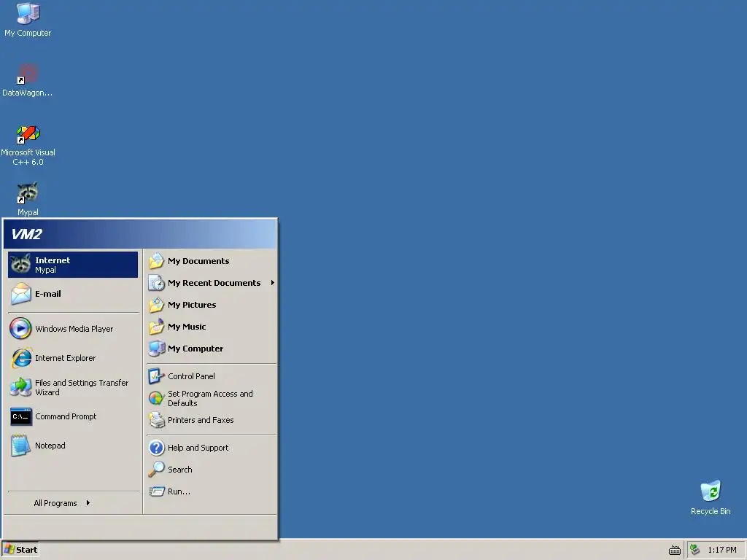
Task: Click the Mypal raccoon icon in Start menu
Action: coord(20,264)
